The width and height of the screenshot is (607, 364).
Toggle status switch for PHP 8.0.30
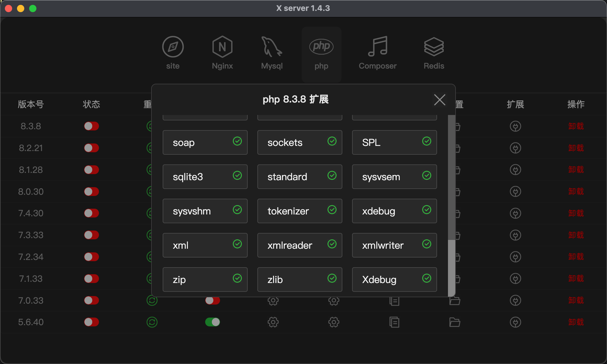91,192
